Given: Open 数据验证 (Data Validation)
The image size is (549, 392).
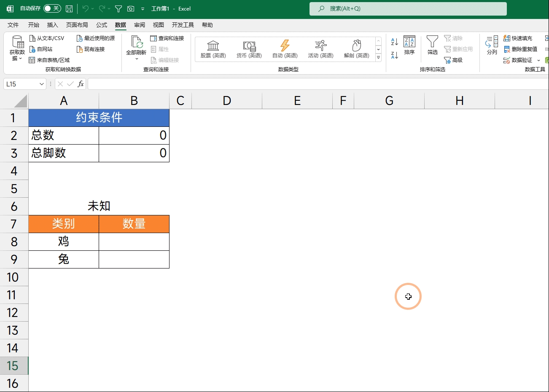Looking at the screenshot, I should (x=518, y=60).
